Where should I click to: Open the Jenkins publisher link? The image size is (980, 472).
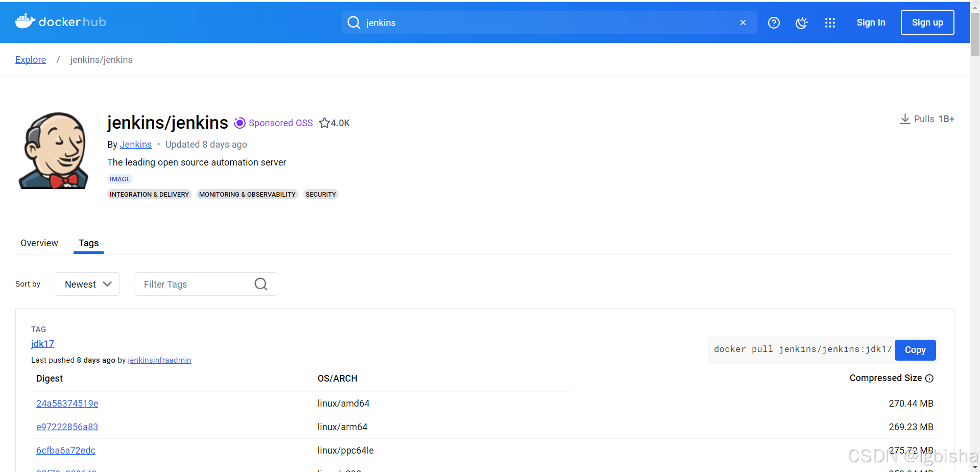coord(136,145)
